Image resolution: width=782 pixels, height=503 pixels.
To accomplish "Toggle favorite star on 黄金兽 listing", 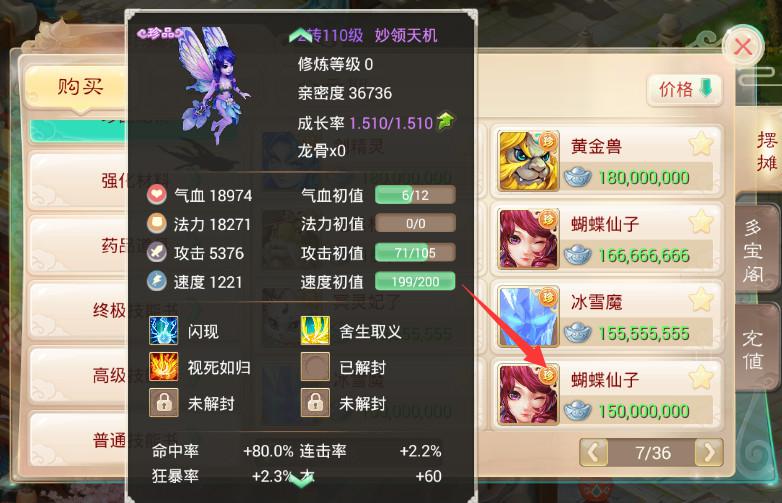I will pos(701,144).
